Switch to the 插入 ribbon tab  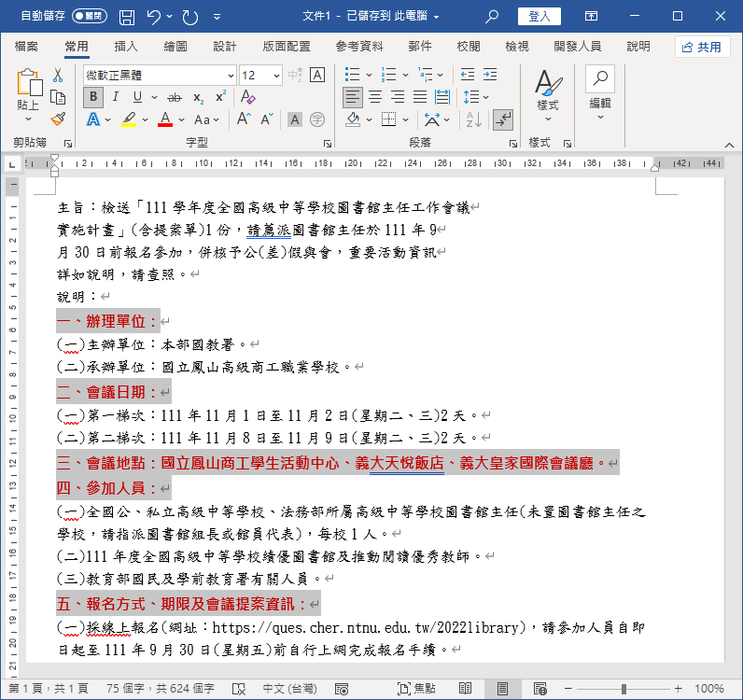point(126,47)
